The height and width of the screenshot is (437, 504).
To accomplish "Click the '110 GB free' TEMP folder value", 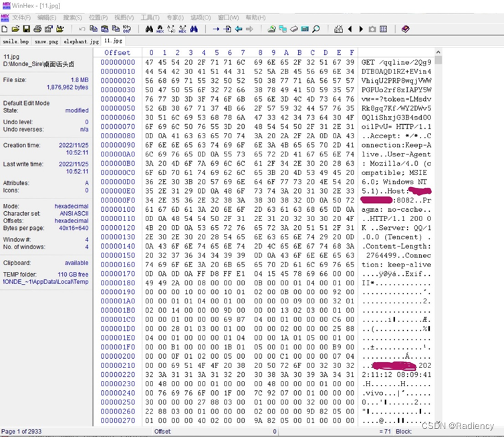I will [73, 275].
